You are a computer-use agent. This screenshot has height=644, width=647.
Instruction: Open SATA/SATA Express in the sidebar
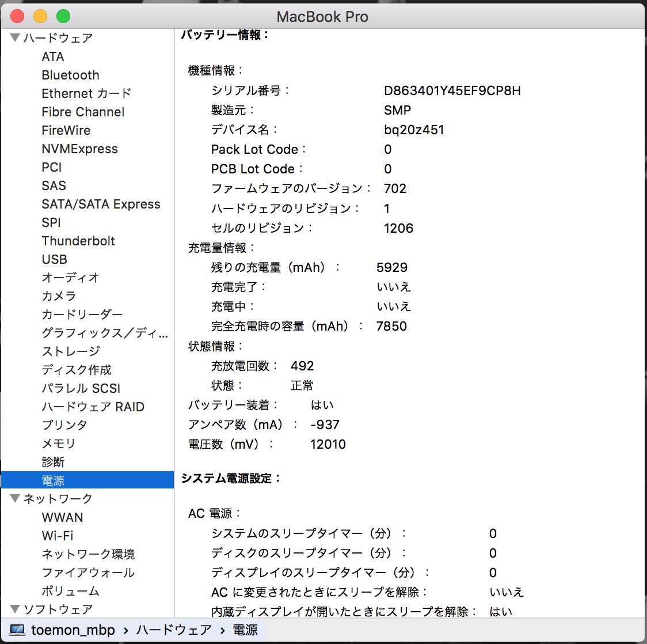(101, 204)
